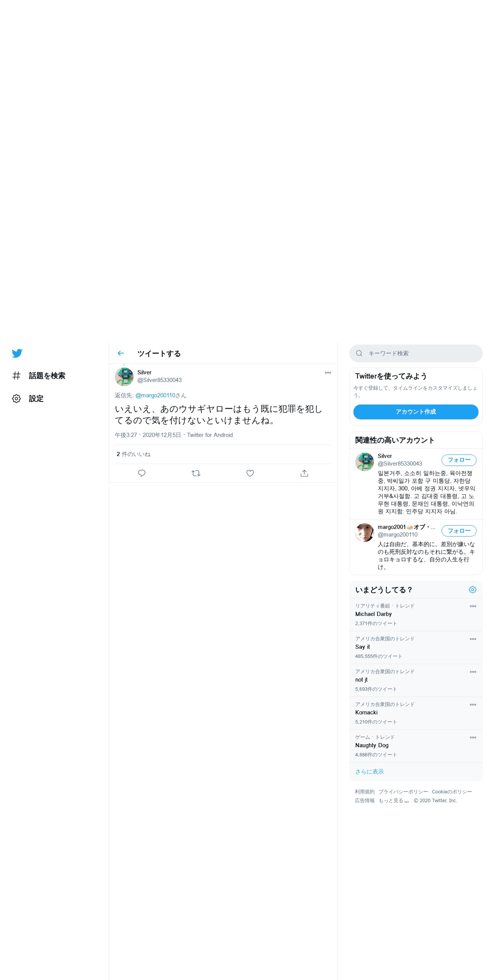Click the アカウント作成 button
The image size is (490, 980).
416,412
